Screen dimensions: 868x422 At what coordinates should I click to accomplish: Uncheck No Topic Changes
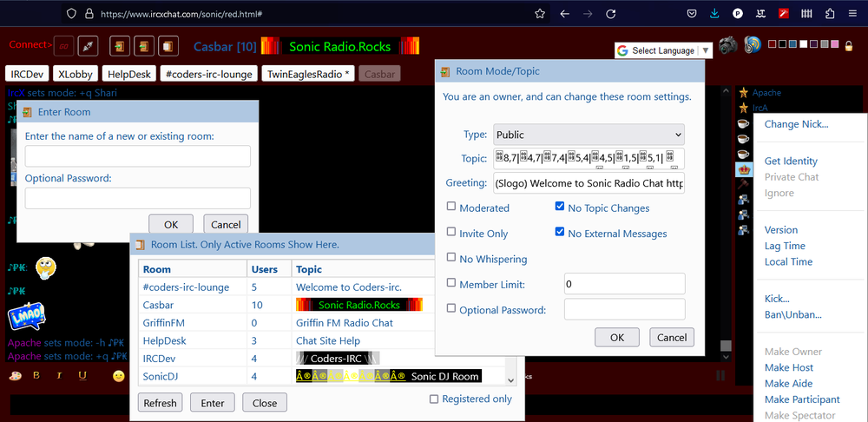click(560, 207)
